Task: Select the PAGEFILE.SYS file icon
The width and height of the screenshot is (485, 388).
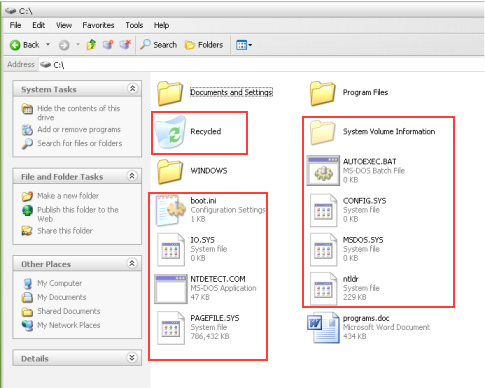Action: point(171,328)
